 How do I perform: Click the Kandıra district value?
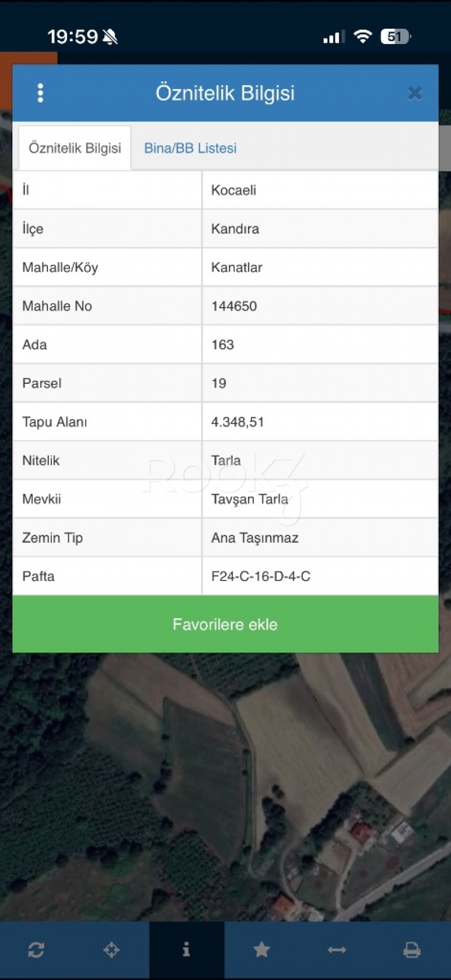(x=235, y=229)
